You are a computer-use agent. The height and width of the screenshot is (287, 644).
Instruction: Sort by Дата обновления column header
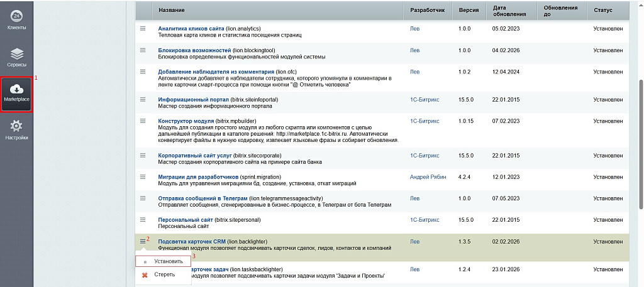click(x=504, y=11)
